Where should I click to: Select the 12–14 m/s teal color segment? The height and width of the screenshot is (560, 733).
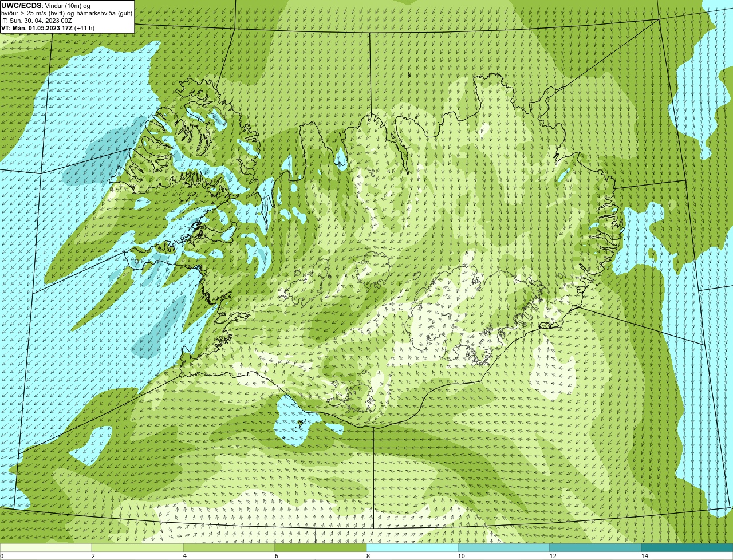click(596, 547)
